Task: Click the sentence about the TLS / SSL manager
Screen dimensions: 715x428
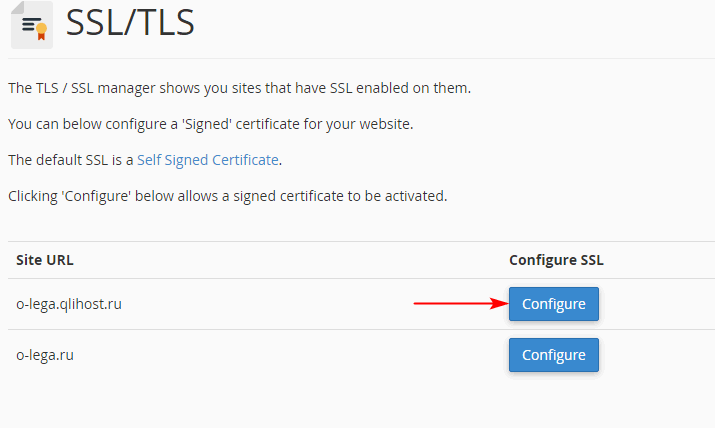Action: coord(239,88)
